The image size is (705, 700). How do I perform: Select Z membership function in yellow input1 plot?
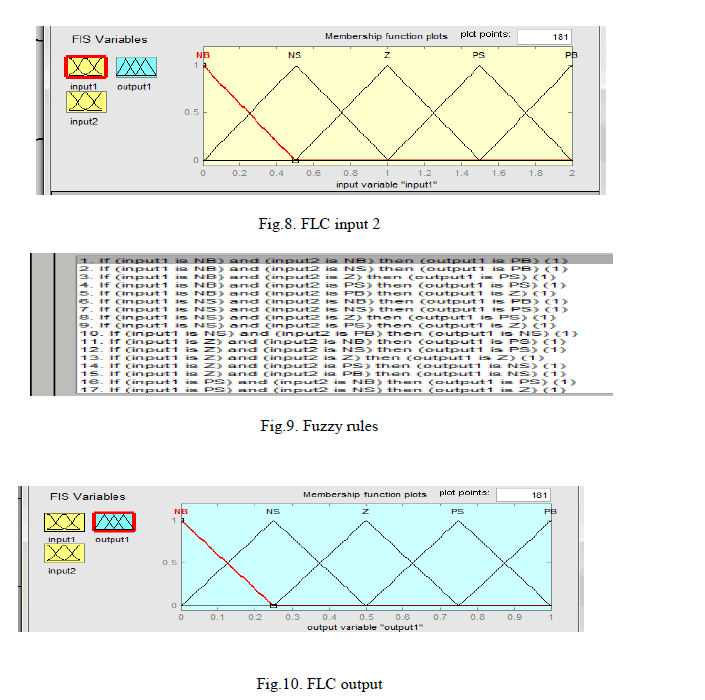(x=386, y=54)
